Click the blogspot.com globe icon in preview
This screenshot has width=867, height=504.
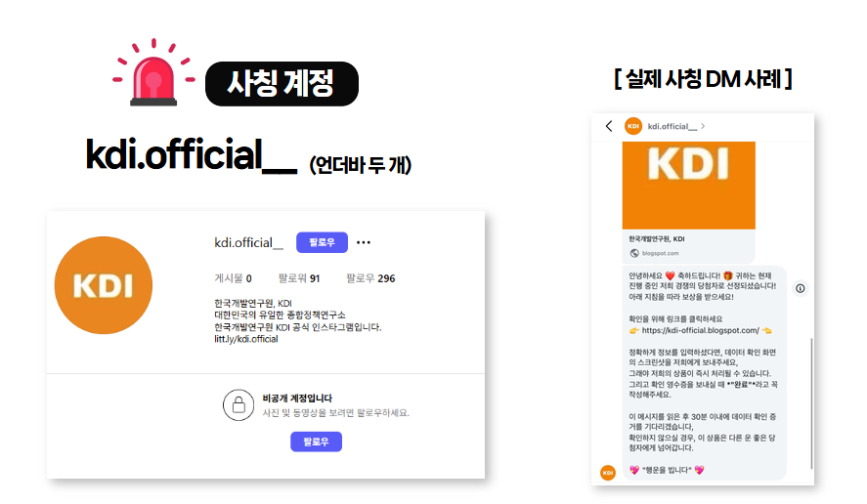point(634,253)
